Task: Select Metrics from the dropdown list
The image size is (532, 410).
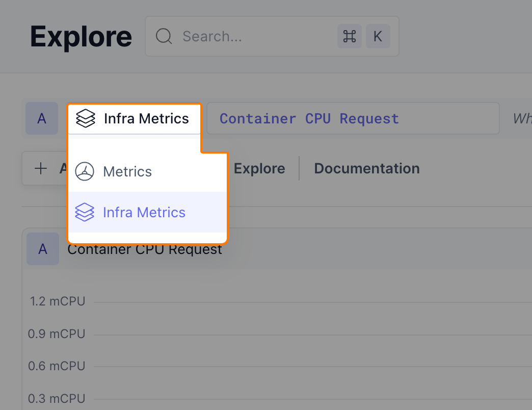Action: pos(127,172)
